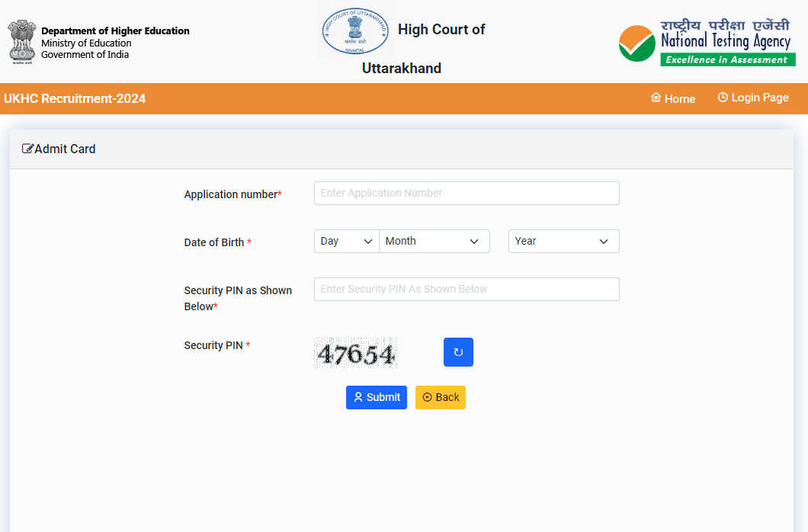Viewport: 808px width, 532px height.
Task: Click the High Court of Uttarakhand seal
Action: (354, 31)
